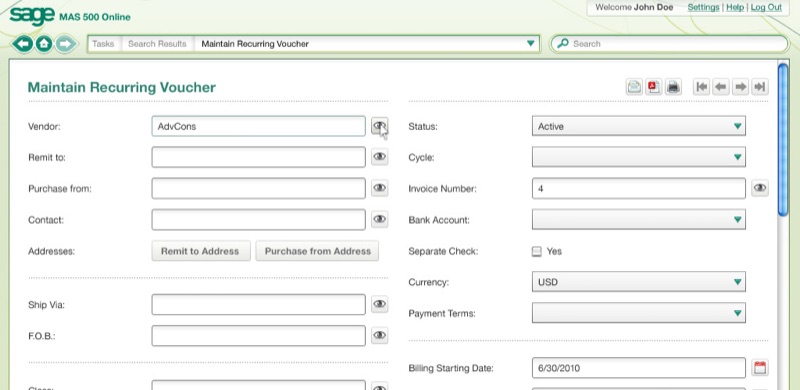Click the Purchase from input field
The image size is (800, 390).
(x=258, y=188)
